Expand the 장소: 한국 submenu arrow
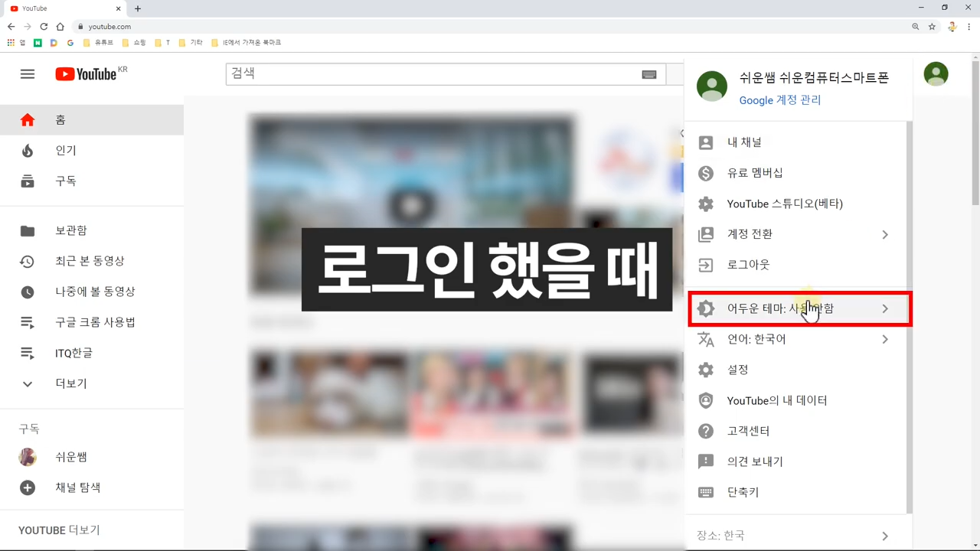 (x=885, y=536)
